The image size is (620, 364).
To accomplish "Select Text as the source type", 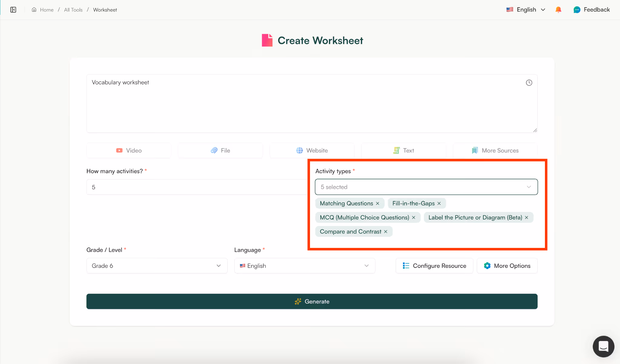I will [404, 150].
